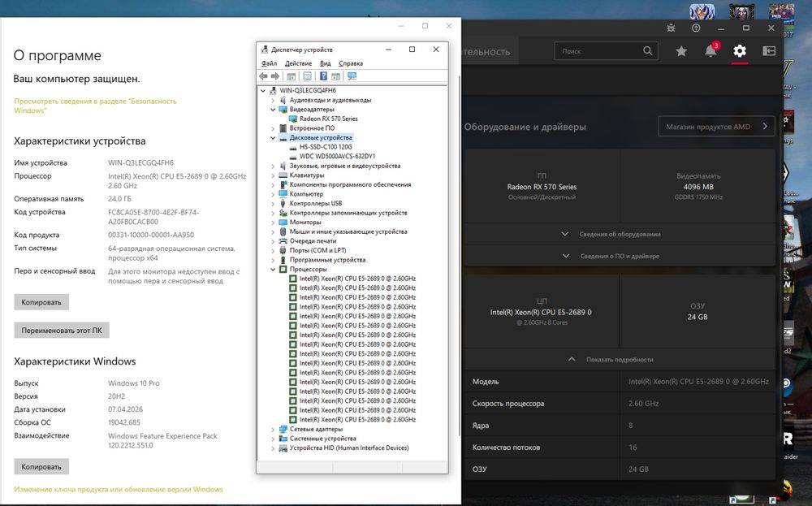Click "Переименовать этот ПК" button
Screen dimensions: 812x506
coord(62,331)
